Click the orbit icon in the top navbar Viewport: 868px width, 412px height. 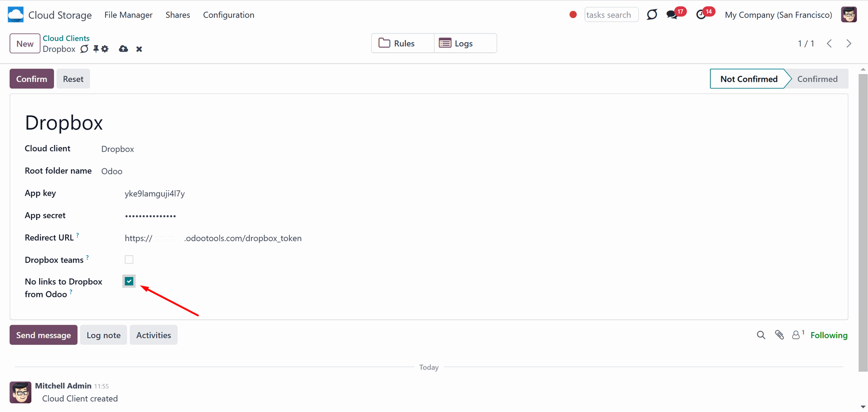coord(652,14)
